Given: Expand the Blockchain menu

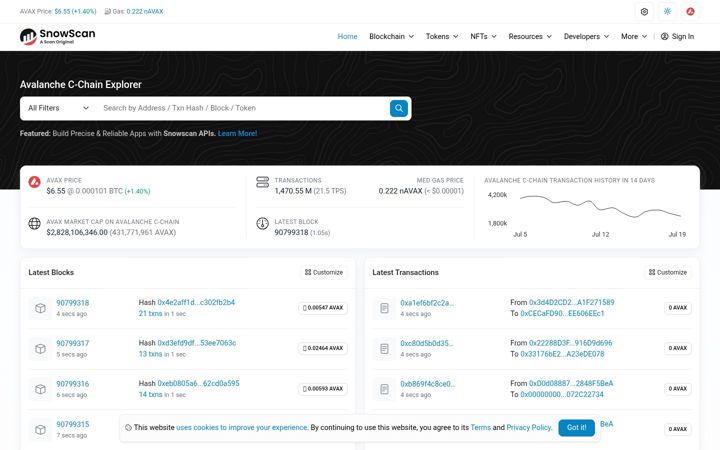Looking at the screenshot, I should [x=391, y=36].
